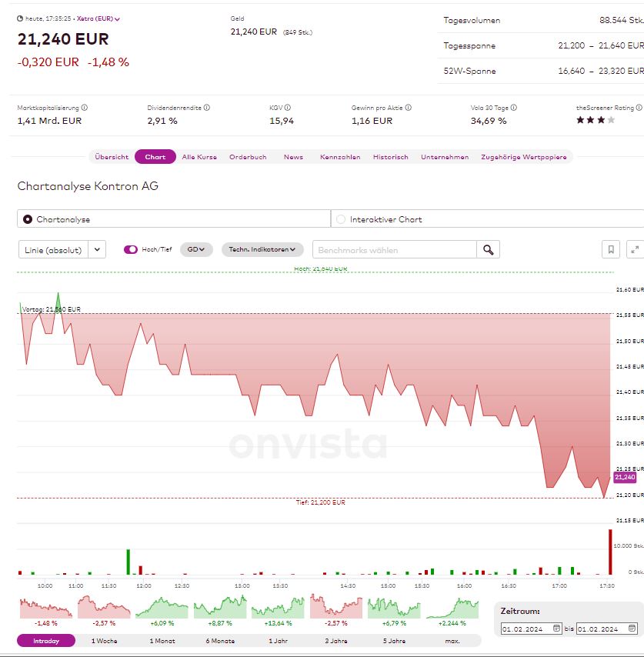644x657 pixels.
Task: Expand the Techn. Indikatoren dropdown
Action: pyautogui.click(x=262, y=249)
